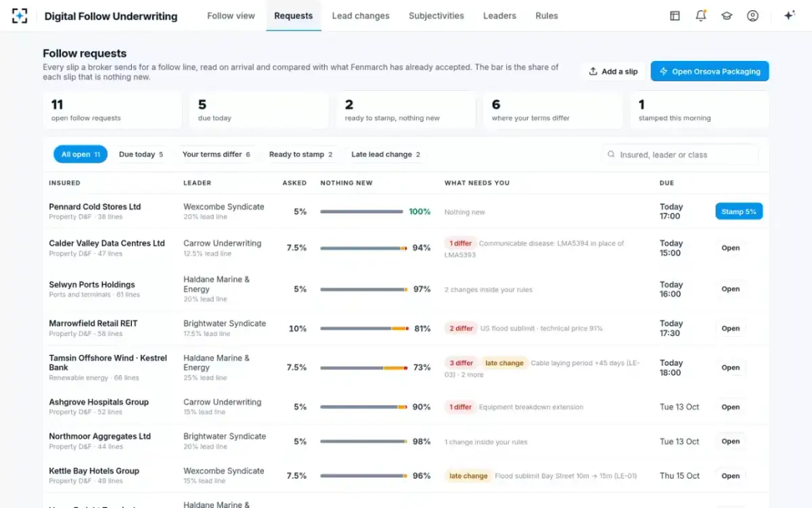Click the Insured, leader or class search field

pyautogui.click(x=680, y=154)
